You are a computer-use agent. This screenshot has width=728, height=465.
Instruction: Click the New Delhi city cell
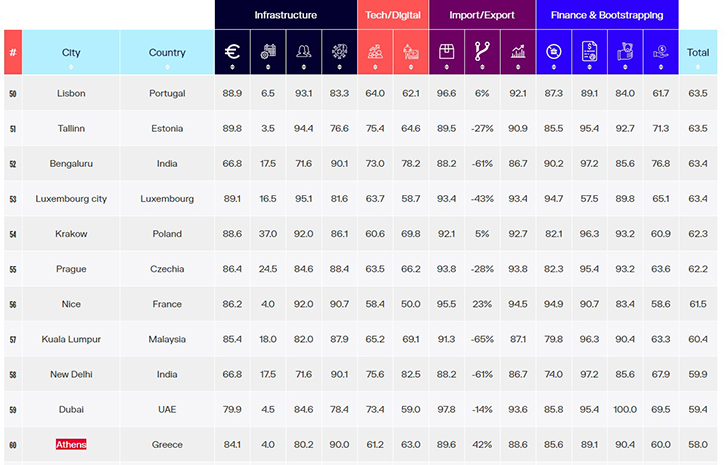71,375
